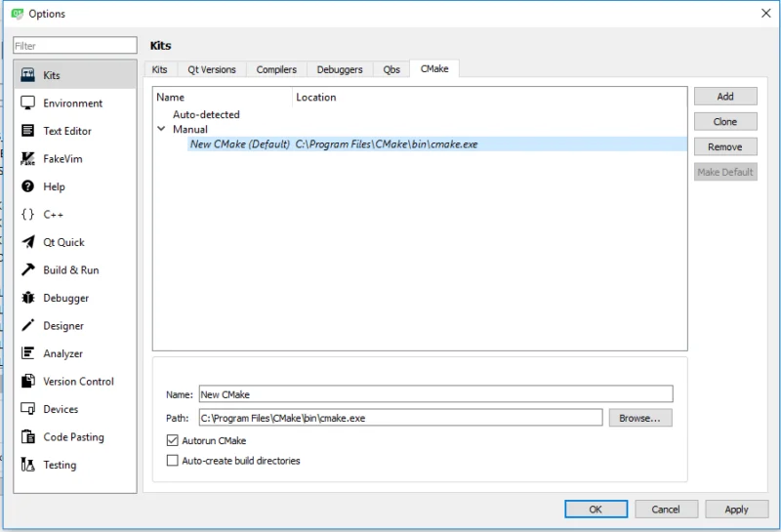Enable Auto-create build directories checkbox

(x=174, y=460)
